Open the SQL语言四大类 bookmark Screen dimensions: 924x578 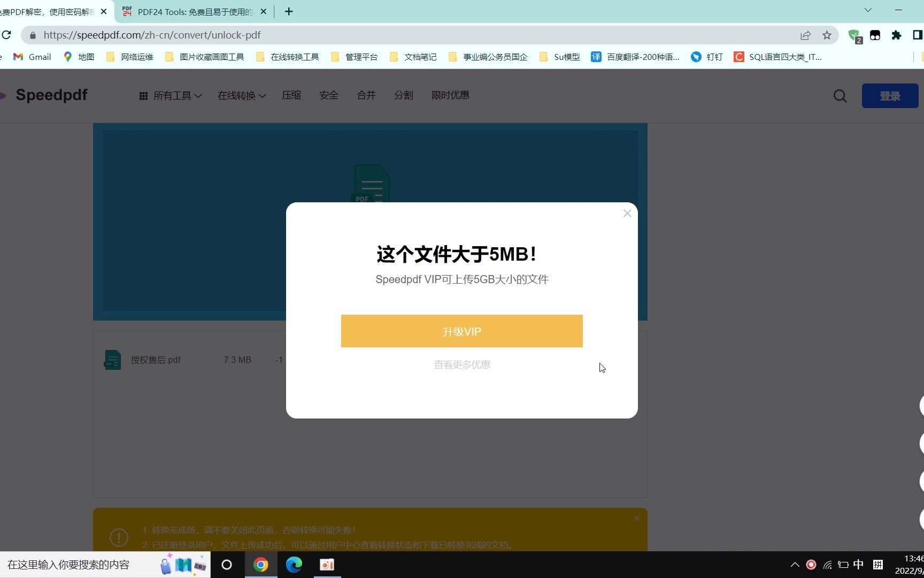point(777,57)
